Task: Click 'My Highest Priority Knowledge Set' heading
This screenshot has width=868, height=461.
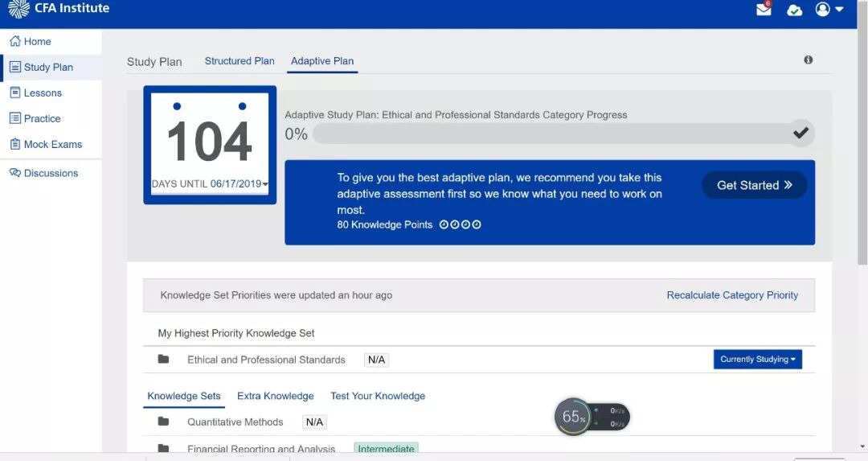Action: point(236,334)
